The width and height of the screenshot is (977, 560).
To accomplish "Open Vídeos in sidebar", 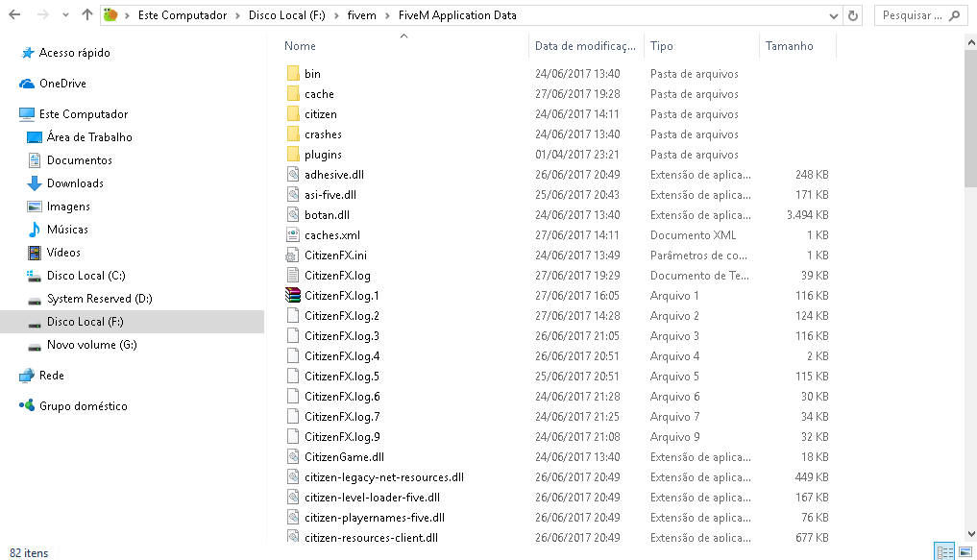I will click(54, 253).
